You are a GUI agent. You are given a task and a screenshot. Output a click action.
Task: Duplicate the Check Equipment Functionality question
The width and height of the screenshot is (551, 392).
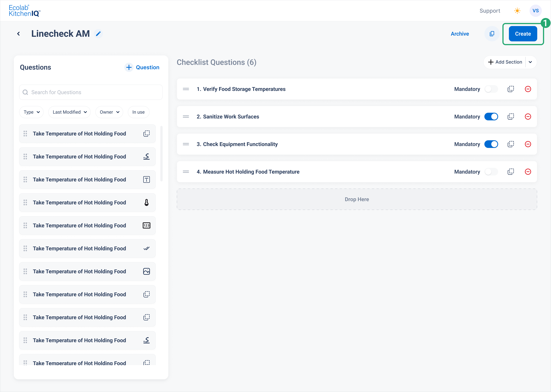pos(511,144)
